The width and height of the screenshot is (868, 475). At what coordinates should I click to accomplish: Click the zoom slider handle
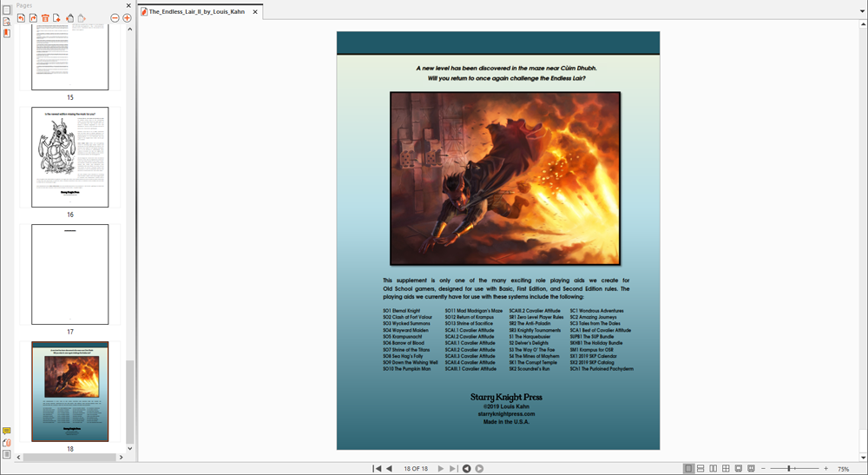(789, 469)
